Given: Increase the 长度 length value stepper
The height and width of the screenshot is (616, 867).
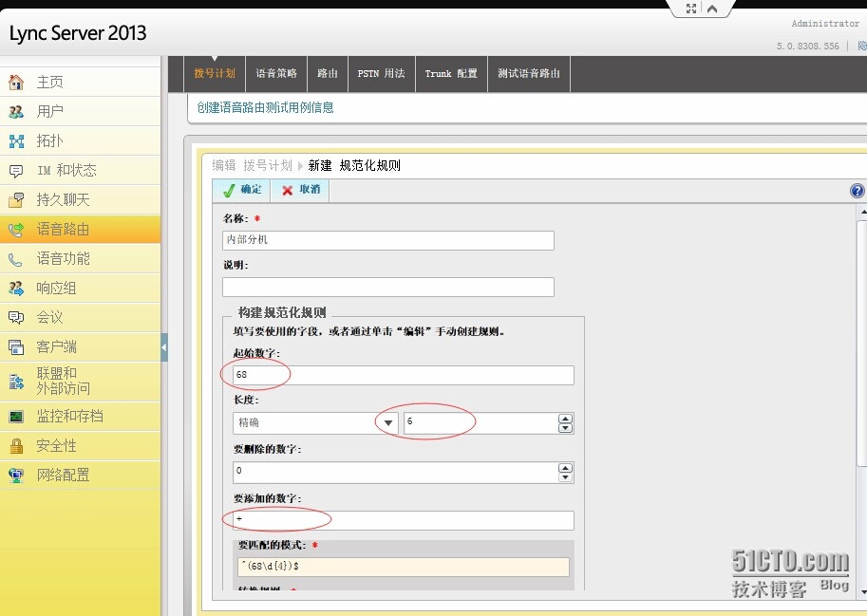Looking at the screenshot, I should pos(565,419).
